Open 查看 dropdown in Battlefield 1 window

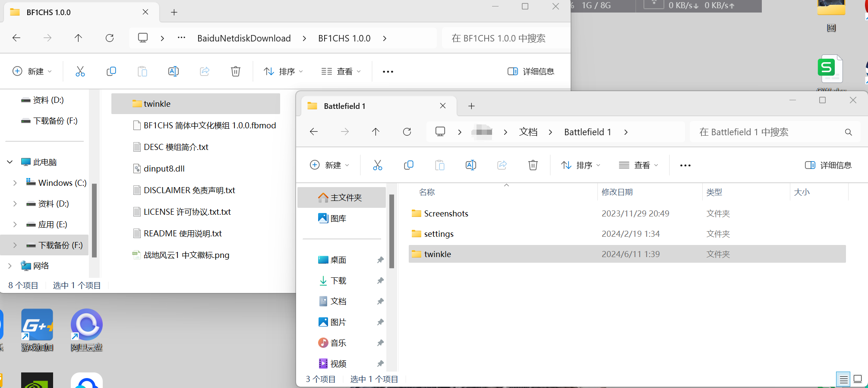click(x=638, y=165)
